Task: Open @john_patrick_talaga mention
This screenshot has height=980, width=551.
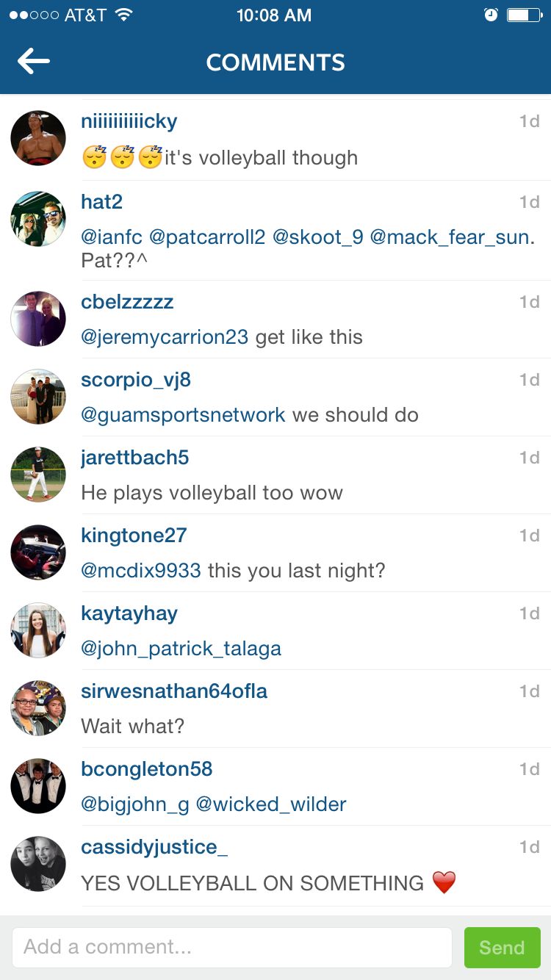Action: point(181,649)
